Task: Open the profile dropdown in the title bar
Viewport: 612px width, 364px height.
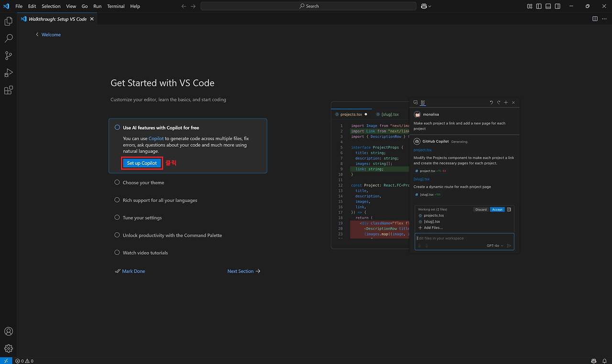Action: (x=425, y=6)
